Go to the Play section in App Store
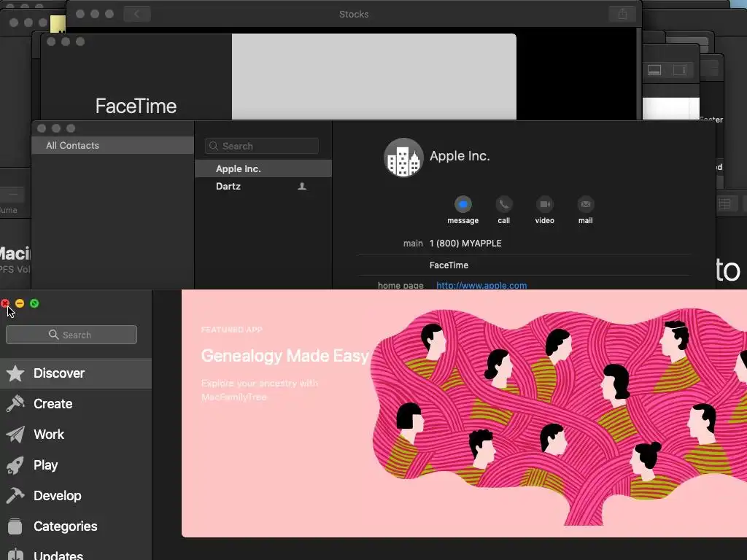 76,464
